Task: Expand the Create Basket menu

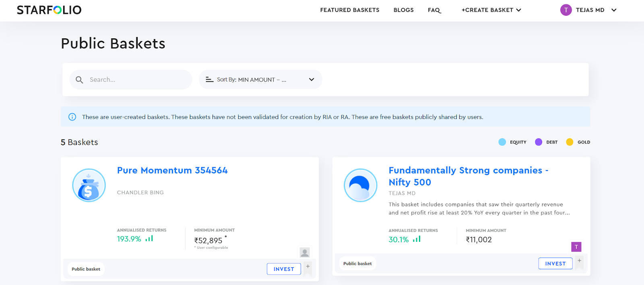Action: point(491,10)
